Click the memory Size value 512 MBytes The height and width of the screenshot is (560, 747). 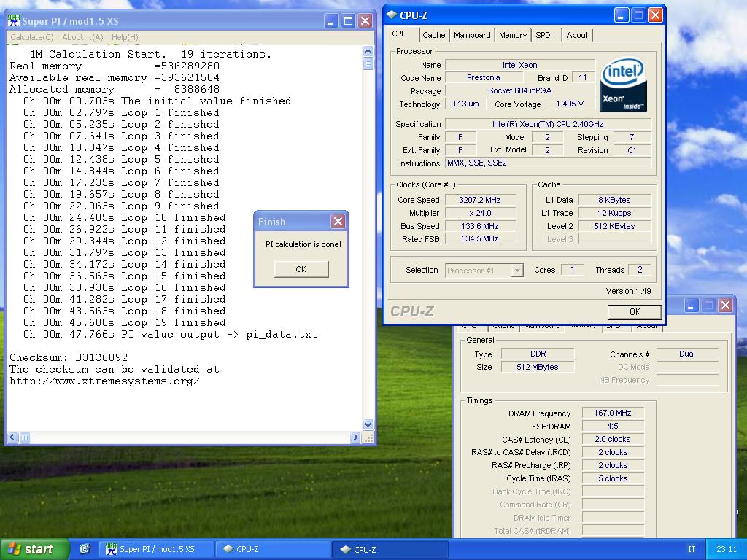coord(538,367)
